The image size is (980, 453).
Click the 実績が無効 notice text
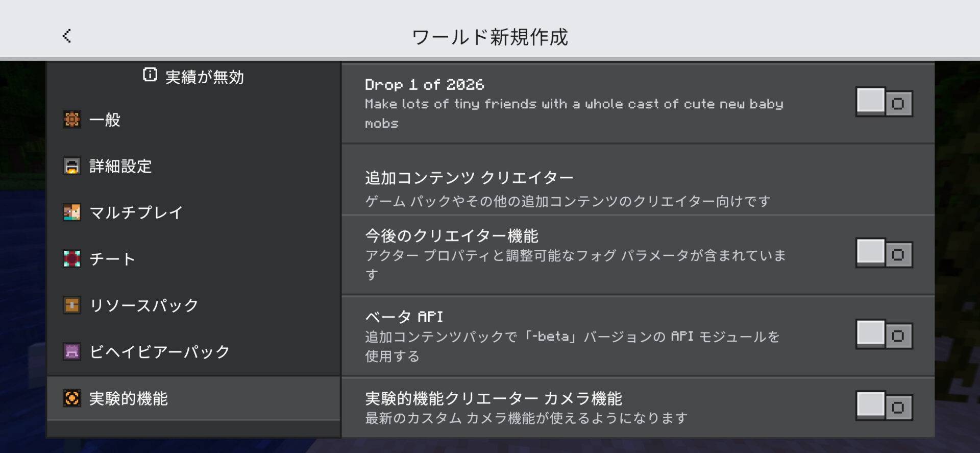click(204, 77)
